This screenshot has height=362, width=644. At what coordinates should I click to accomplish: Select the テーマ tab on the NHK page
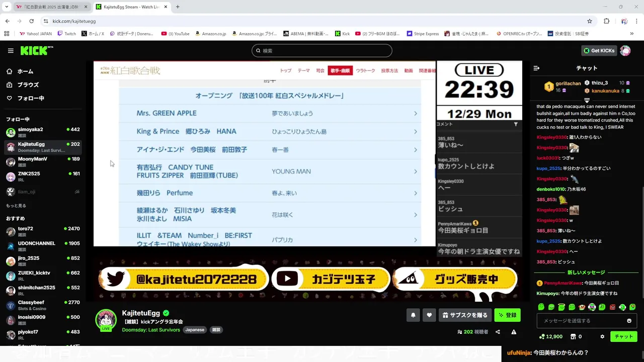click(x=303, y=71)
